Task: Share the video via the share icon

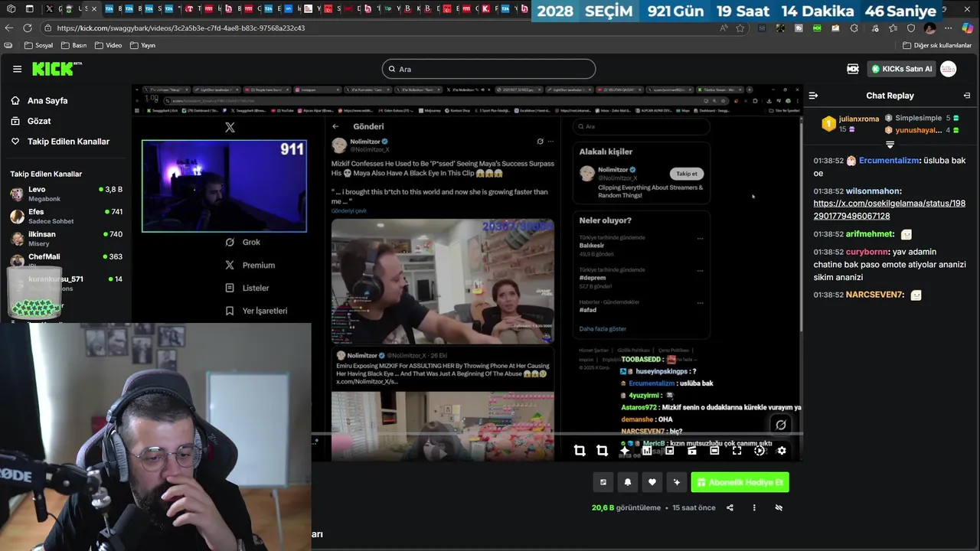Action: coord(730,507)
